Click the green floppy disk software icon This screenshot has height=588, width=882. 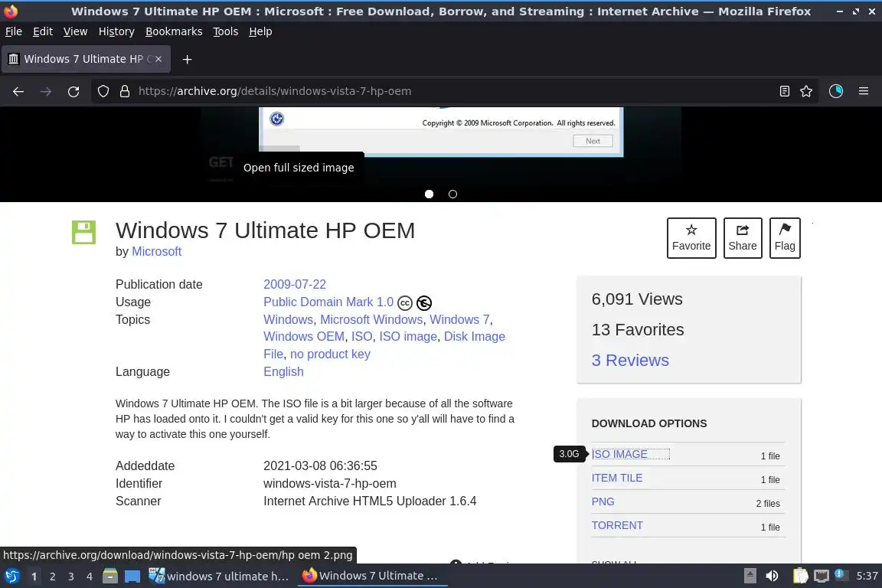[x=83, y=232]
